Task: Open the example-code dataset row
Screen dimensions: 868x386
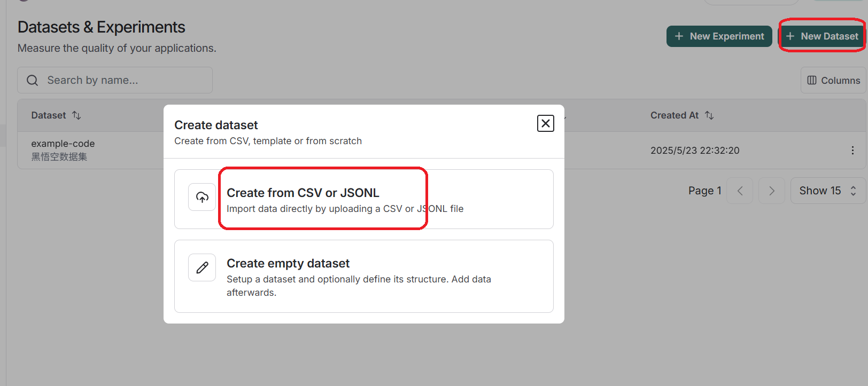Action: click(x=63, y=144)
